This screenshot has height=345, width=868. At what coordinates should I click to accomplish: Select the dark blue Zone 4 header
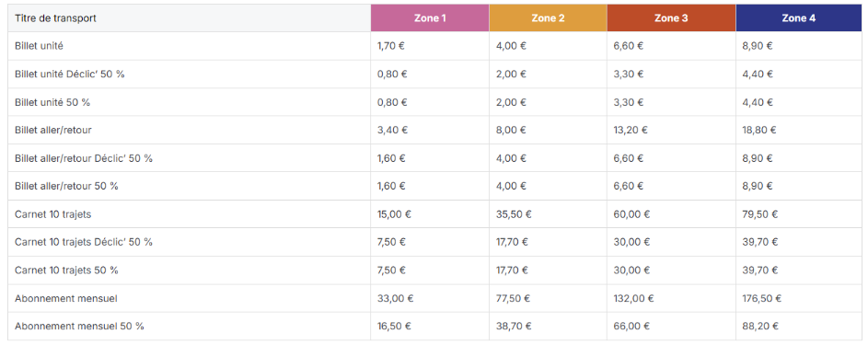[x=798, y=18]
